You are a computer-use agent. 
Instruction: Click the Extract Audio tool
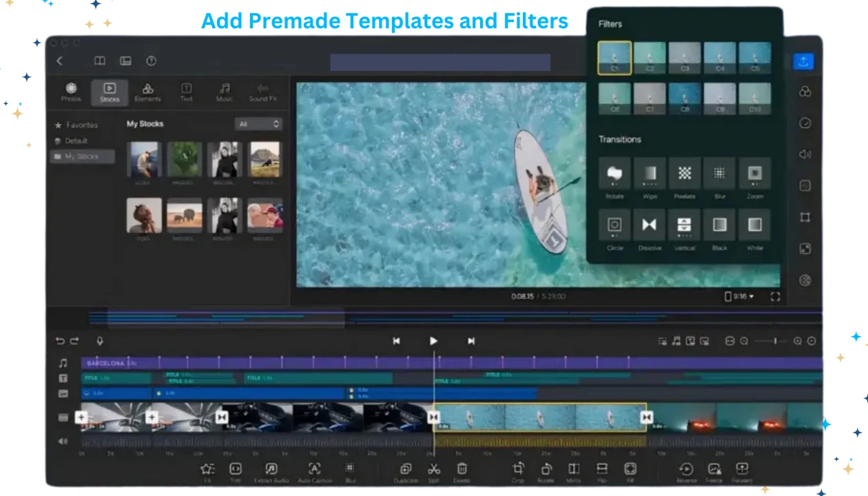(x=271, y=469)
